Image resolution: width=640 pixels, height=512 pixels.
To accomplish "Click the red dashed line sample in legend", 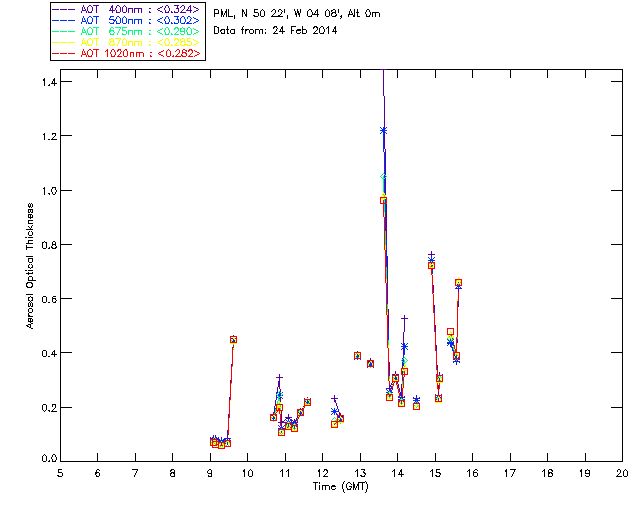I will [x=63, y=53].
